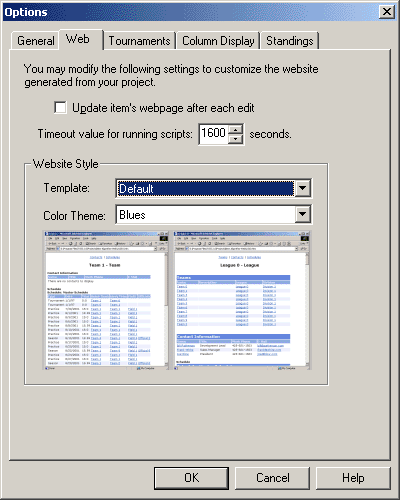Image resolution: width=400 pixels, height=500 pixels.
Task: Click the timeout value input field
Action: [x=213, y=134]
